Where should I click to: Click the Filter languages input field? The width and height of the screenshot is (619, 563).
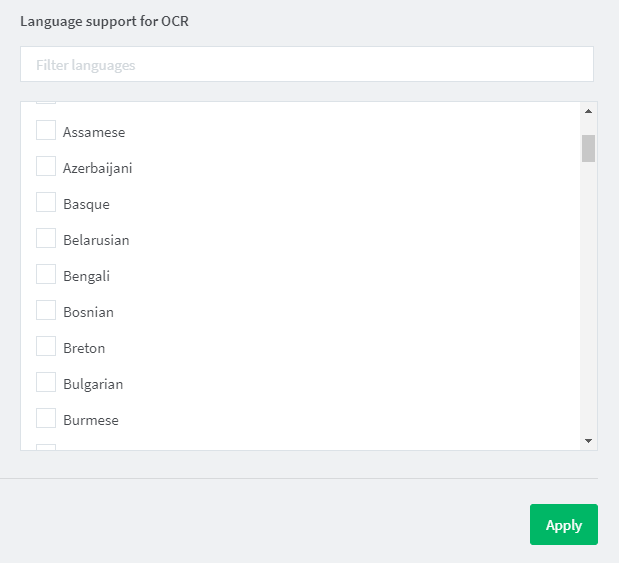pyautogui.click(x=307, y=64)
